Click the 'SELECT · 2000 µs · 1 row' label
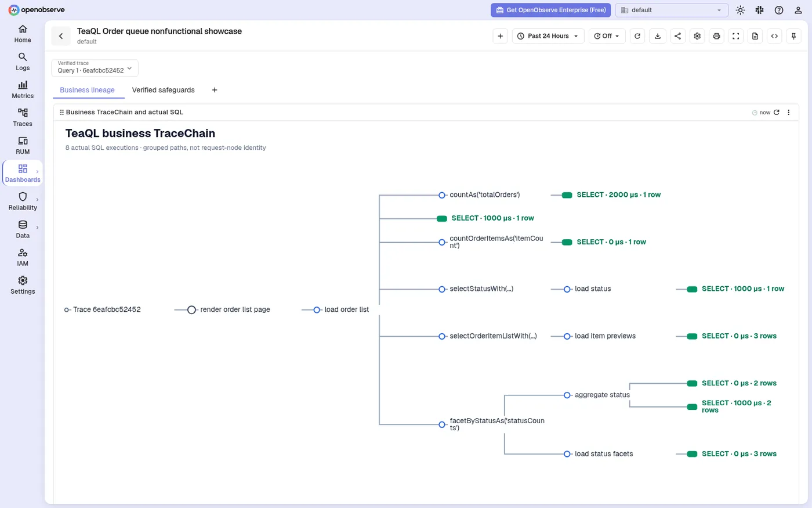The height and width of the screenshot is (508, 812). [618, 195]
